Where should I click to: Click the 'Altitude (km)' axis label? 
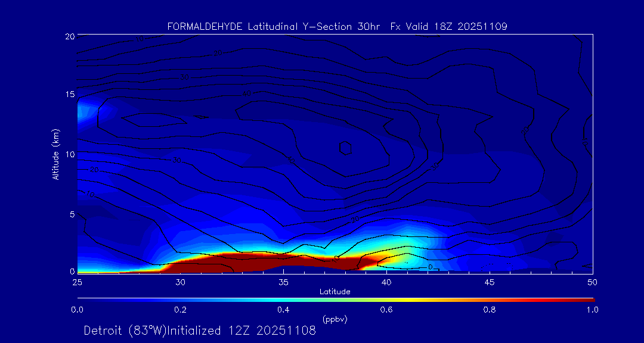click(x=55, y=154)
